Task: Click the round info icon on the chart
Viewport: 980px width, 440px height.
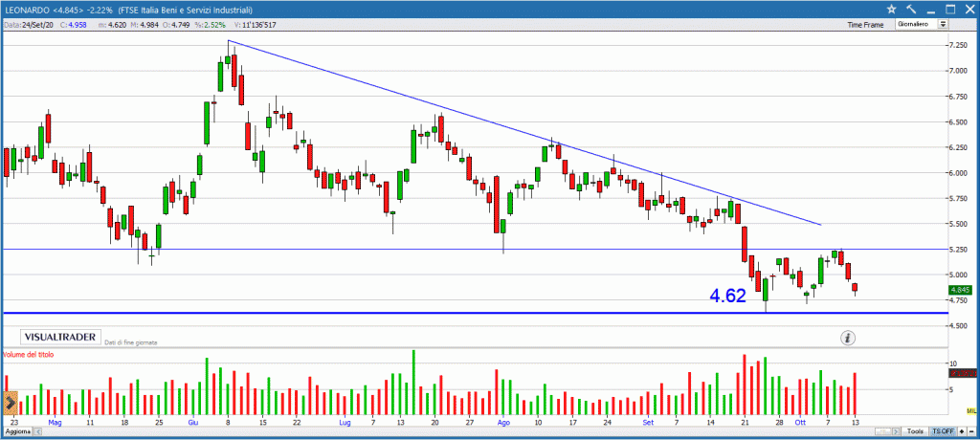Action: coord(848,338)
